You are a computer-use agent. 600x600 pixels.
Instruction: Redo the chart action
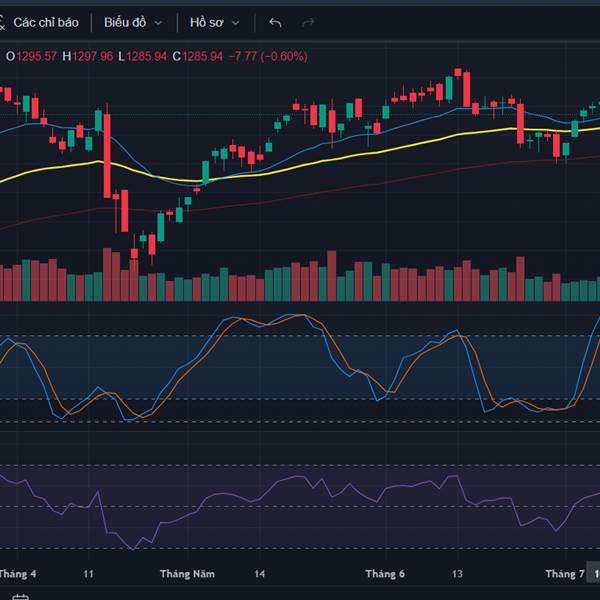pyautogui.click(x=308, y=23)
